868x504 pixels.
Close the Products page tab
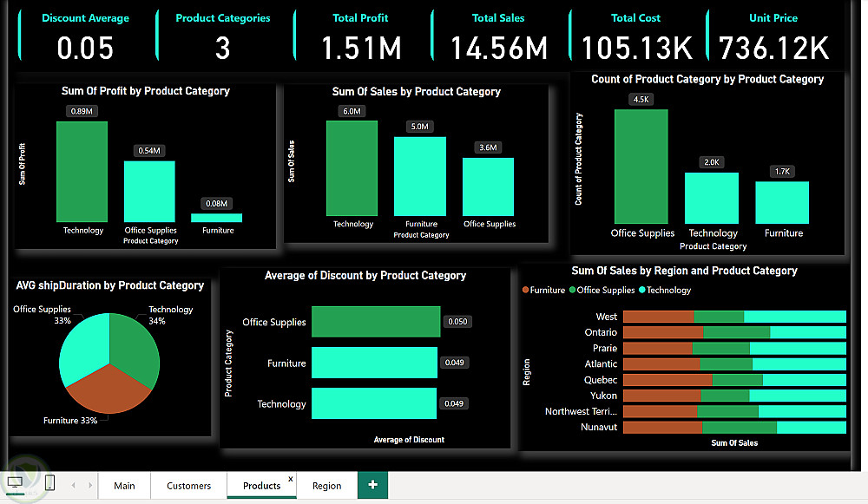point(291,479)
